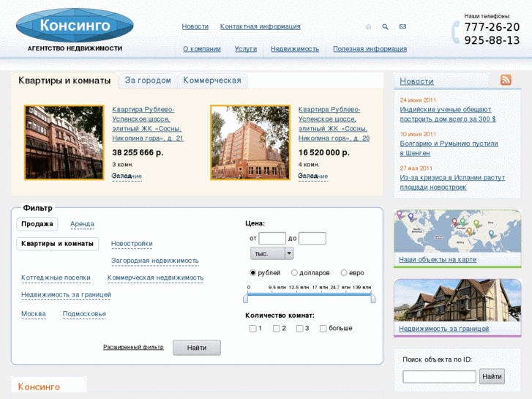Click right handle of price slider
Image resolution: width=532 pixels, height=399 pixels.
pyautogui.click(x=373, y=298)
